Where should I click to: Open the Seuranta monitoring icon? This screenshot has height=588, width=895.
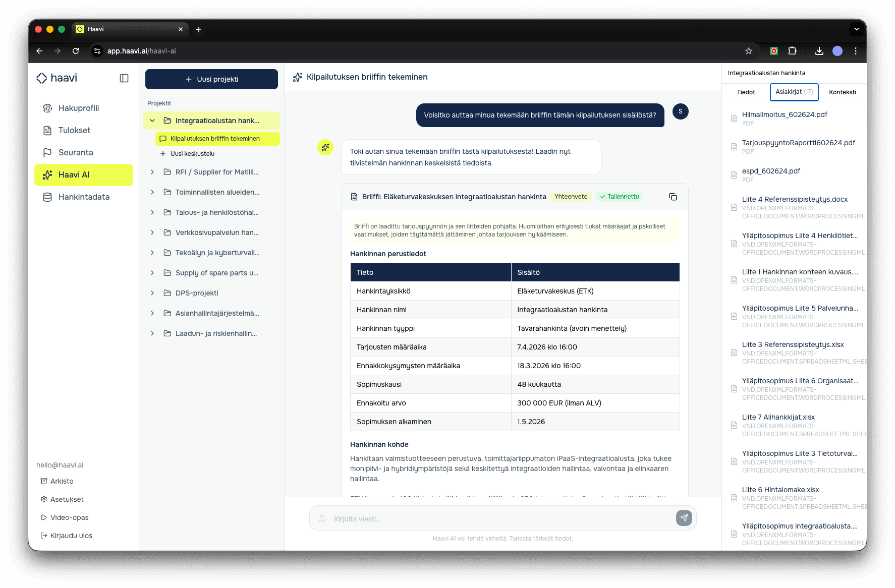(46, 152)
